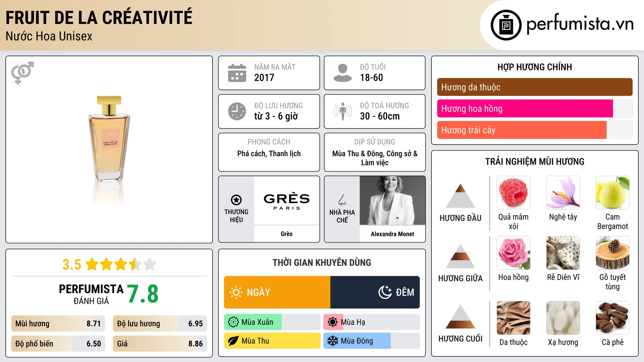
Task: Click the leaf icon for Mùa Thu
Action: coord(233,341)
